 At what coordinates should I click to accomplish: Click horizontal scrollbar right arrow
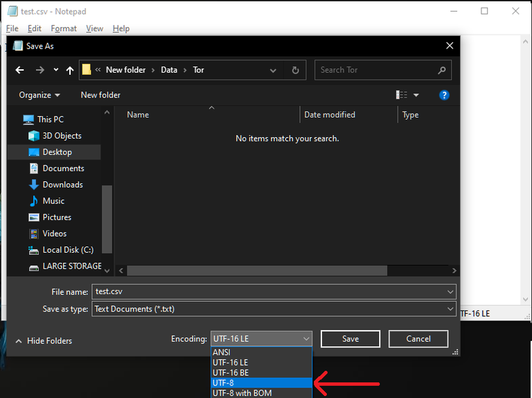pos(454,271)
